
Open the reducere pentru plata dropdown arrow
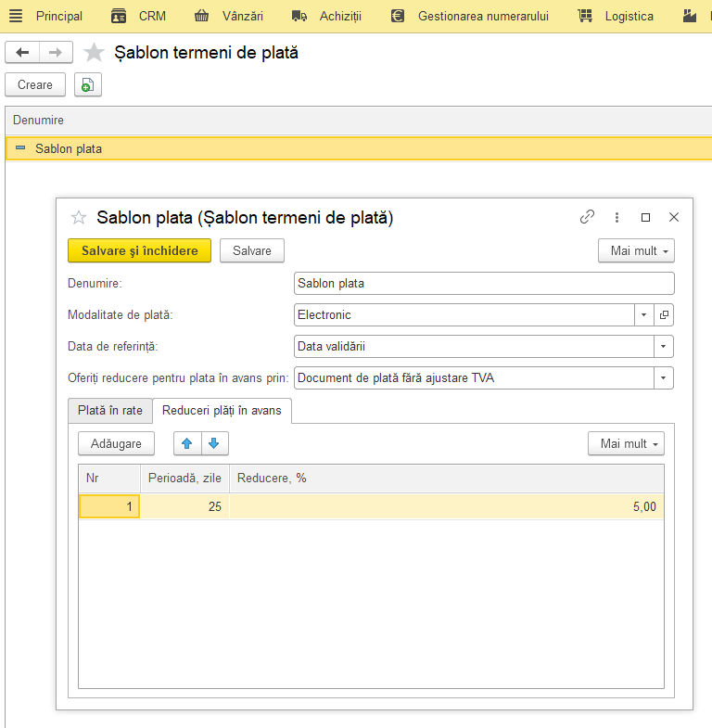[663, 378]
